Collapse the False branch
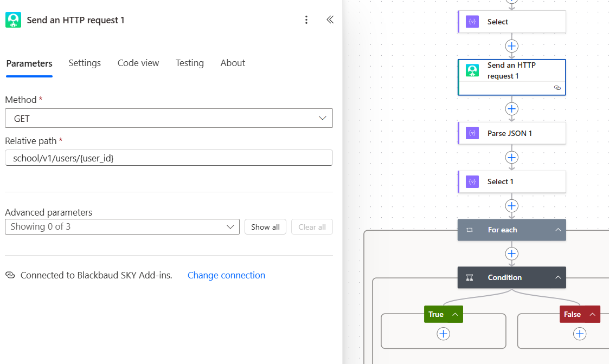Image resolution: width=609 pixels, height=364 pixels. pos(592,314)
